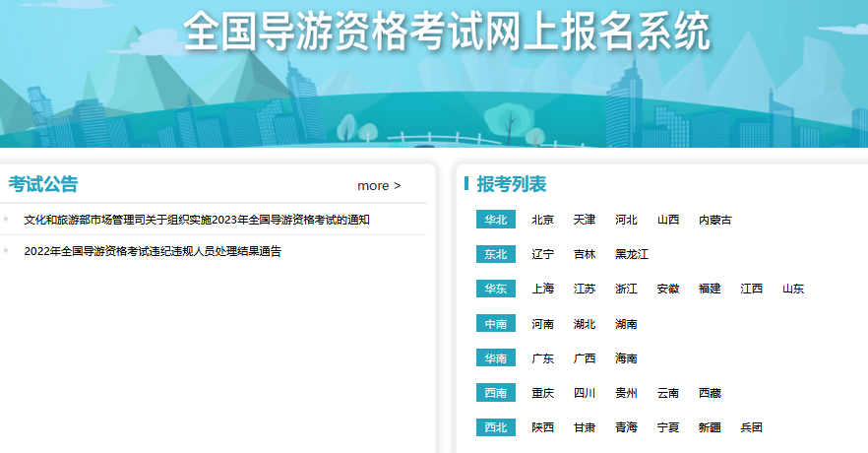Select the 中南 region label
Viewport: 868px width, 453px height.
click(x=495, y=323)
